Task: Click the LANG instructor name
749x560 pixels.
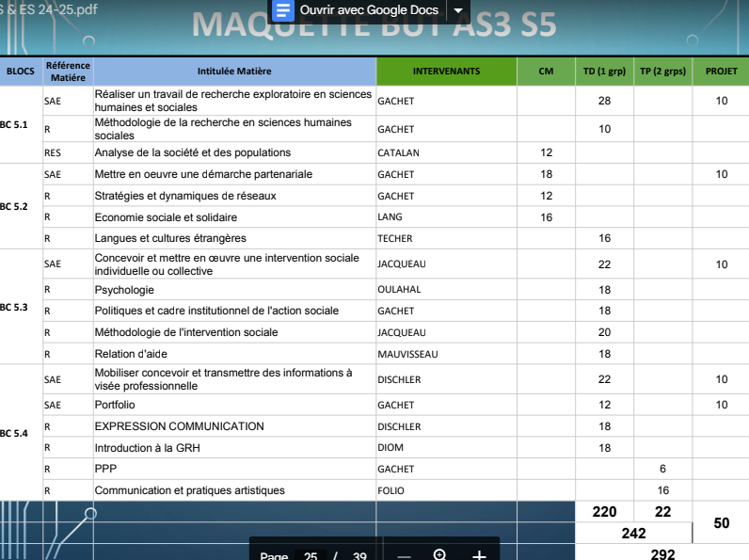Action: pos(390,216)
